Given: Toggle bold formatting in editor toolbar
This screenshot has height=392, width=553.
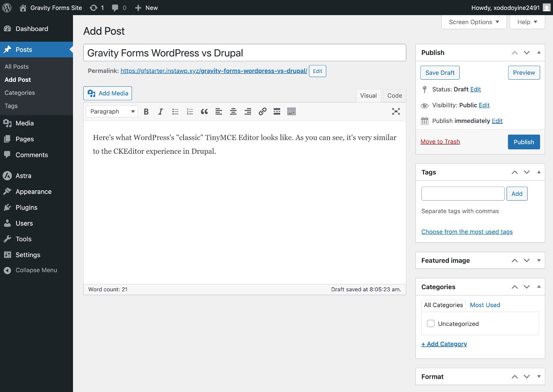Looking at the screenshot, I should point(146,112).
